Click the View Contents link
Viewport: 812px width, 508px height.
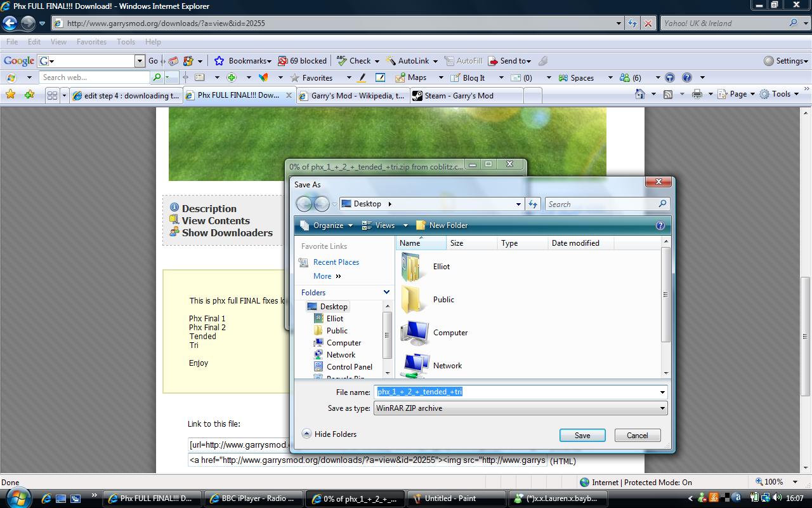pos(216,221)
